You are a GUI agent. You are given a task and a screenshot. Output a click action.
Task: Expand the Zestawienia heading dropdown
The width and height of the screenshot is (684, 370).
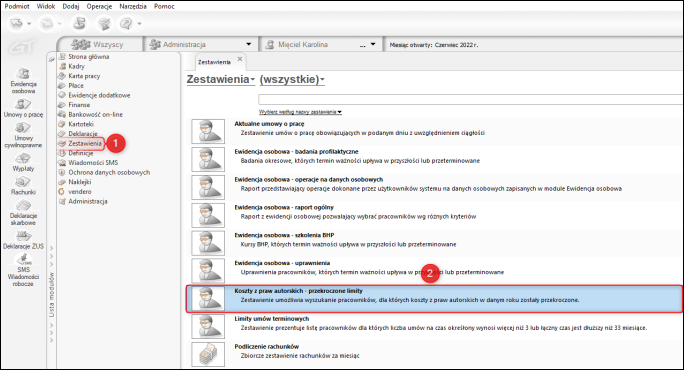pos(220,79)
